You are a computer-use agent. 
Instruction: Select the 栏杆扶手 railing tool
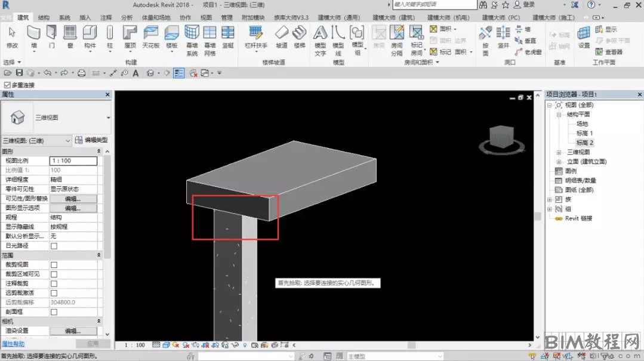pyautogui.click(x=256, y=37)
